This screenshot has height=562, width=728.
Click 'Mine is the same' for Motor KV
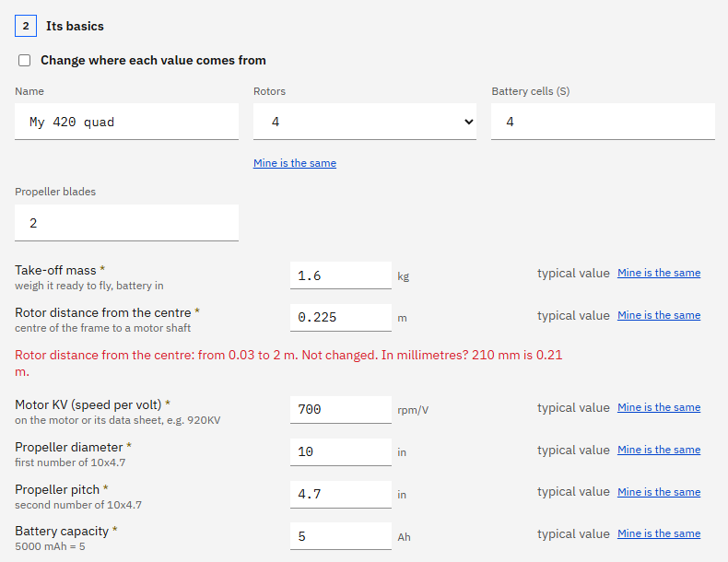pos(659,407)
